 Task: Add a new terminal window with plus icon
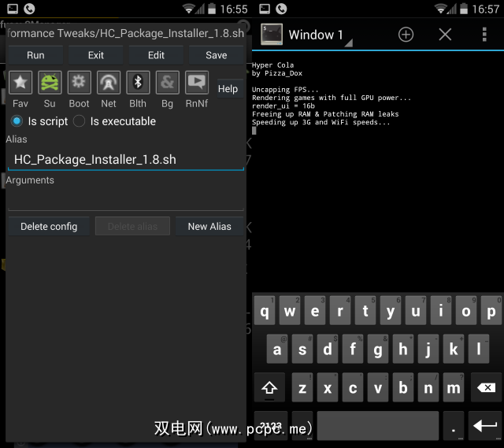[406, 35]
